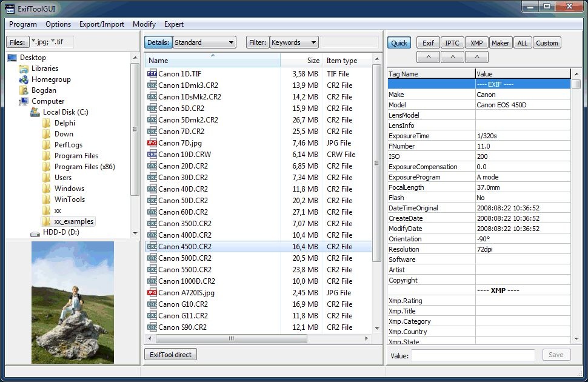Sort files by the Size column header

(301, 61)
